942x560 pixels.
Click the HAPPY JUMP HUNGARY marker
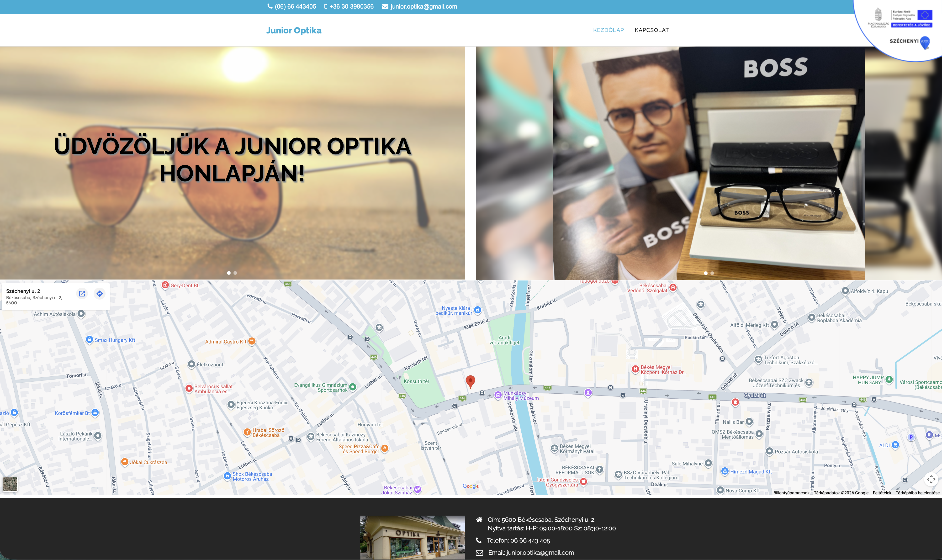889,379
